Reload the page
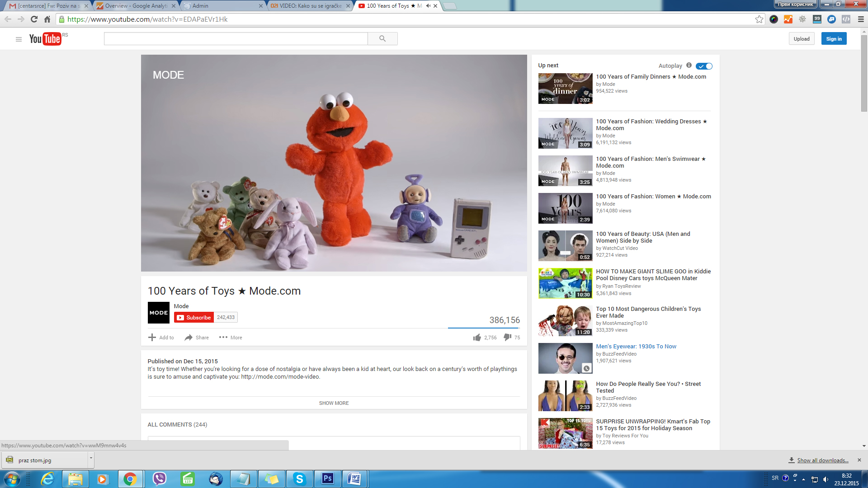Image resolution: width=868 pixels, height=488 pixels. 34,19
